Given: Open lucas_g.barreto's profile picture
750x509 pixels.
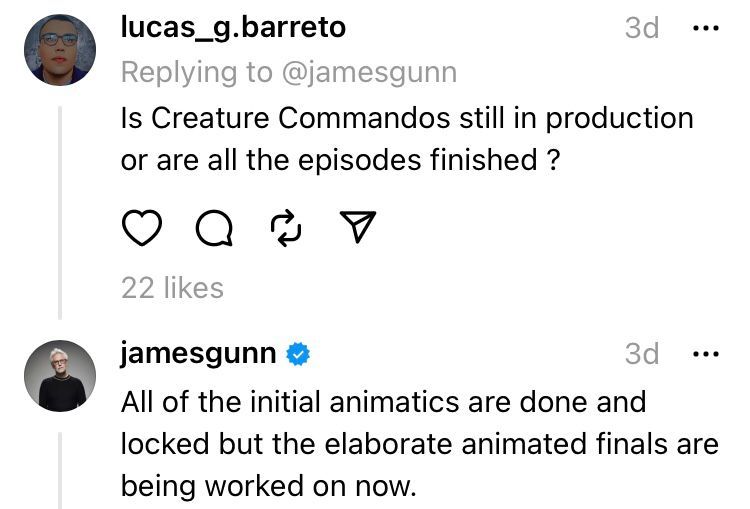Looking at the screenshot, I should point(60,50).
